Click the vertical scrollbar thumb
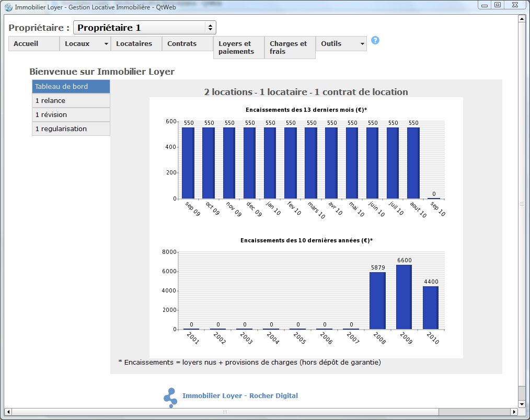 point(522,204)
